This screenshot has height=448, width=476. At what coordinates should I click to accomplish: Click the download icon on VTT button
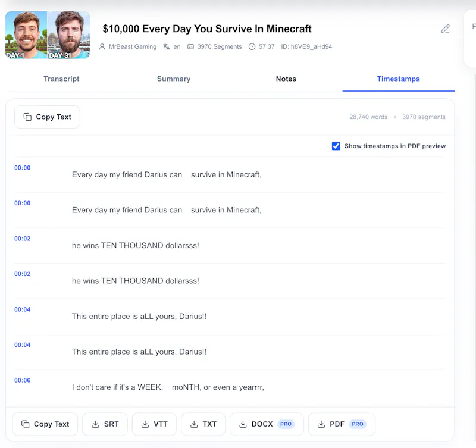pos(145,424)
